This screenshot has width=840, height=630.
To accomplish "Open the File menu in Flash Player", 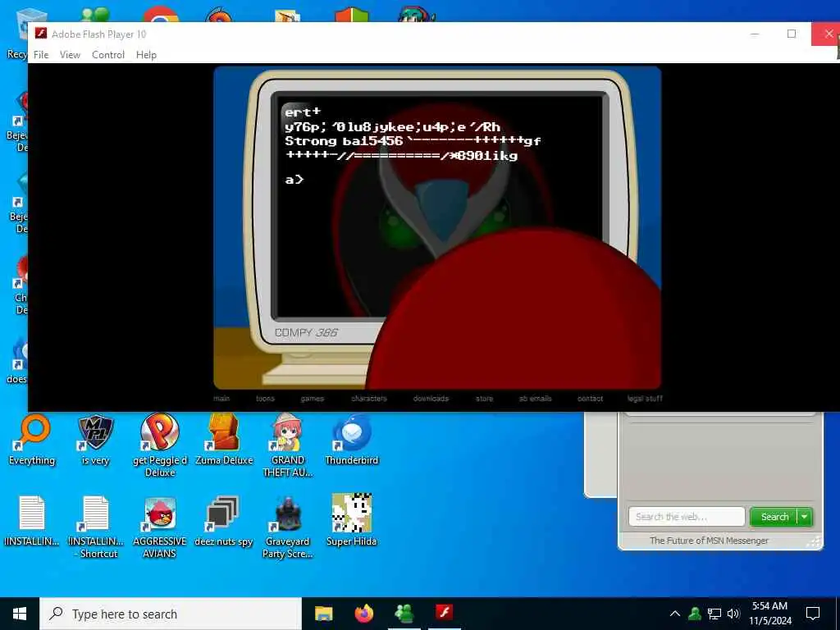I will [41, 55].
